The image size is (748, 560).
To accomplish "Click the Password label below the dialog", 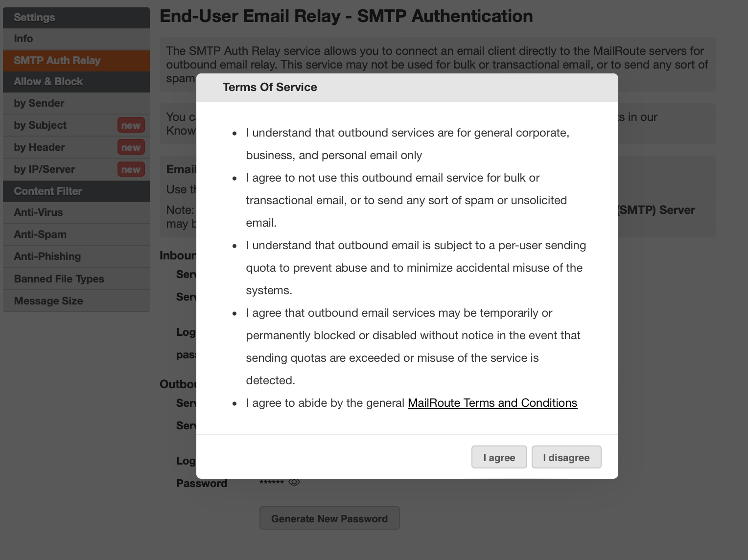I will [x=202, y=483].
